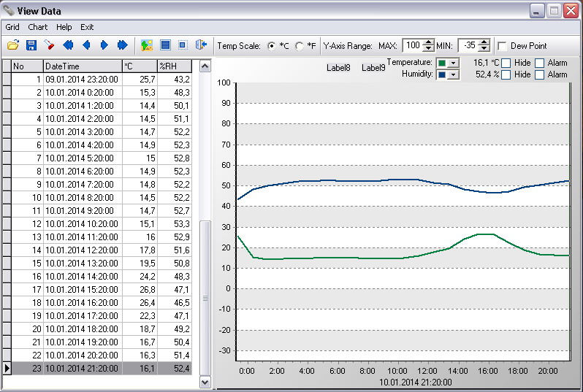
Task: Click the exit door icon in toolbar
Action: click(x=201, y=45)
